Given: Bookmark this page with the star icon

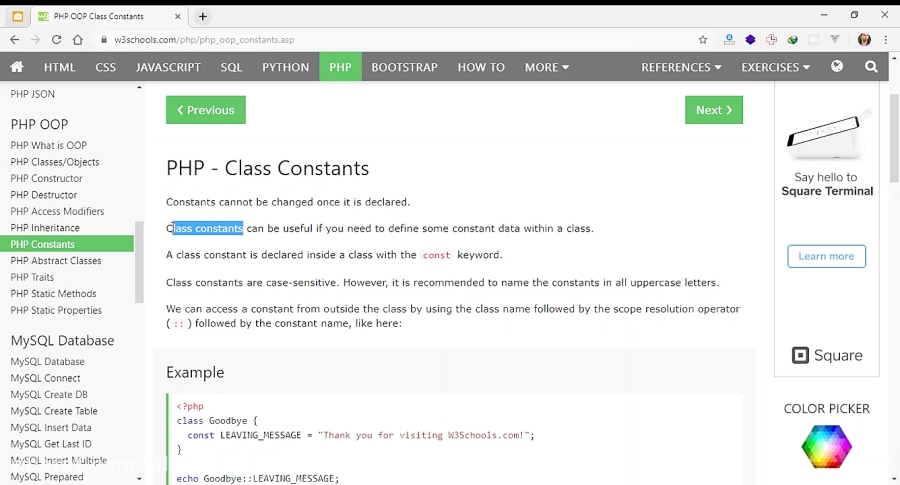Looking at the screenshot, I should click(x=703, y=40).
